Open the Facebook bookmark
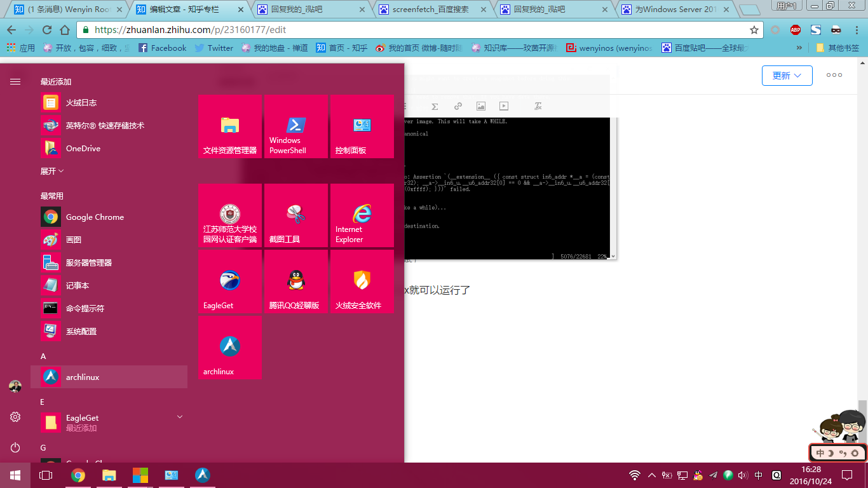Viewport: 868px width, 488px height. coord(162,47)
